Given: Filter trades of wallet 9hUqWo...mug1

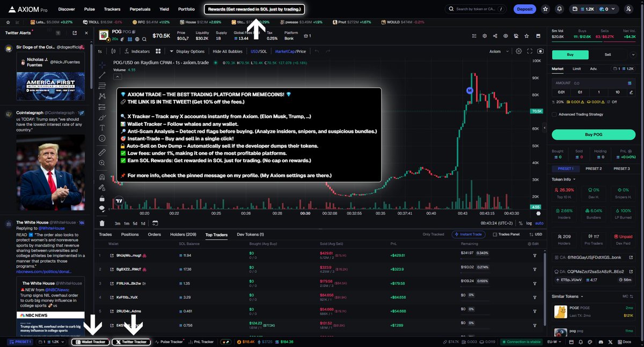Looking at the screenshot, I should click(535, 256).
